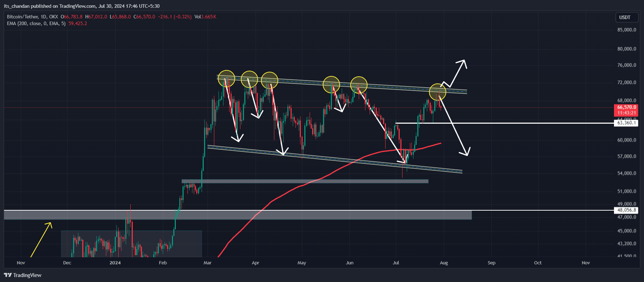
Task: Click the Feb label on time axis
Action: 163,263
